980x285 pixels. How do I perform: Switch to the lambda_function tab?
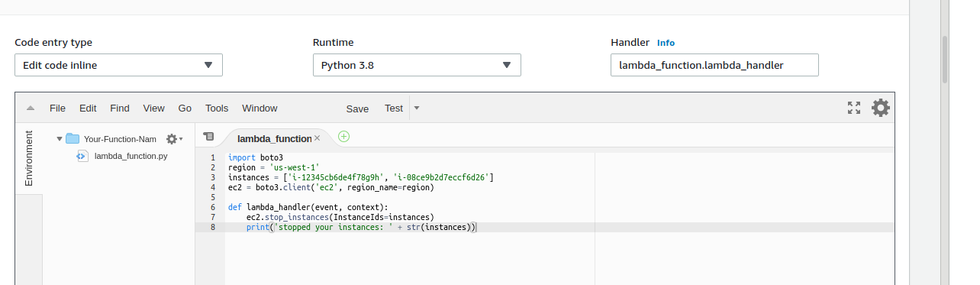click(x=274, y=138)
